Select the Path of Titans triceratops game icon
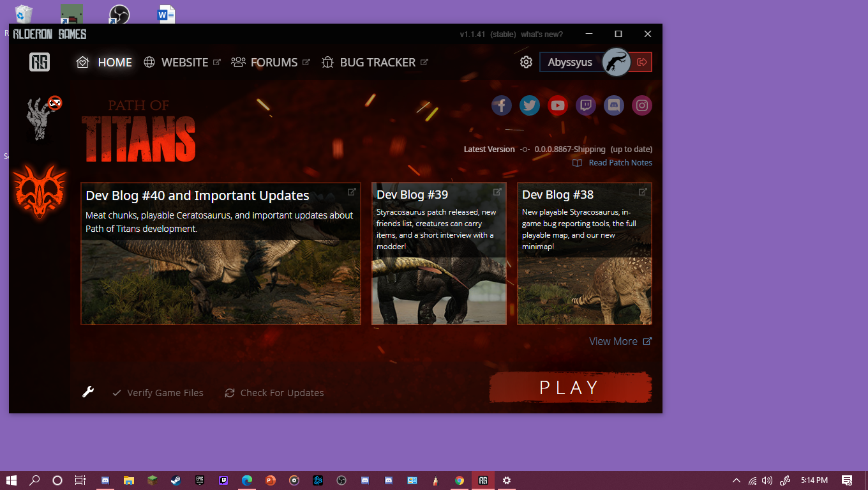The image size is (868, 490). click(40, 191)
